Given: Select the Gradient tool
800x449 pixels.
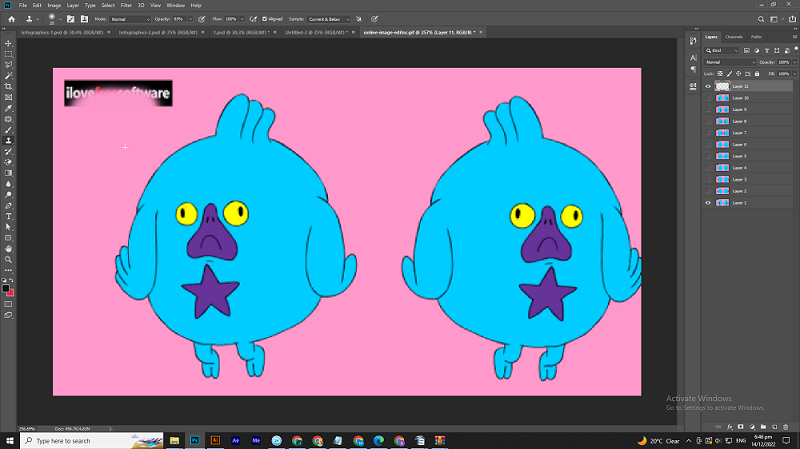Looking at the screenshot, I should [x=8, y=173].
